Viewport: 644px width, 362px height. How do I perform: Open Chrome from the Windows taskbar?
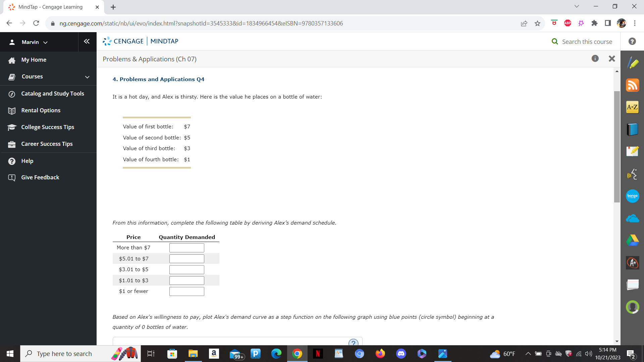pos(297,354)
